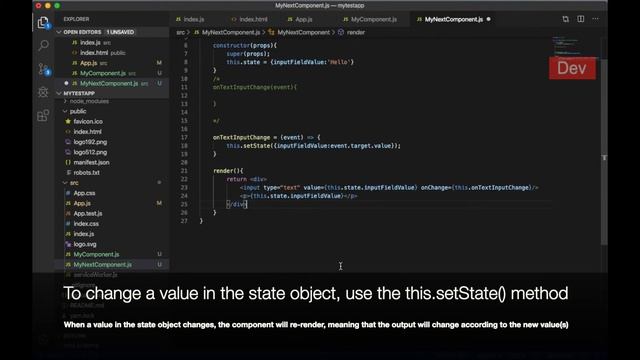
Task: Switch to the index.html tab
Action: coord(249,19)
